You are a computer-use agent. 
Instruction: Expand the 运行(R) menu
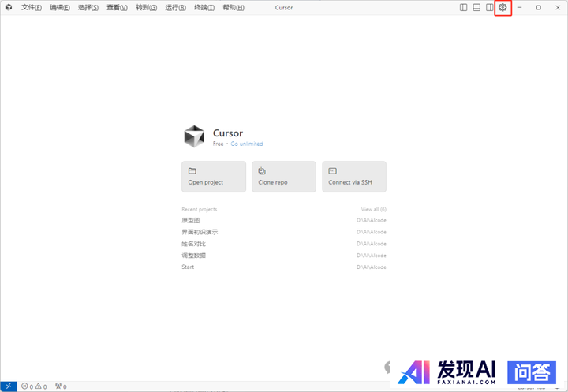click(176, 8)
